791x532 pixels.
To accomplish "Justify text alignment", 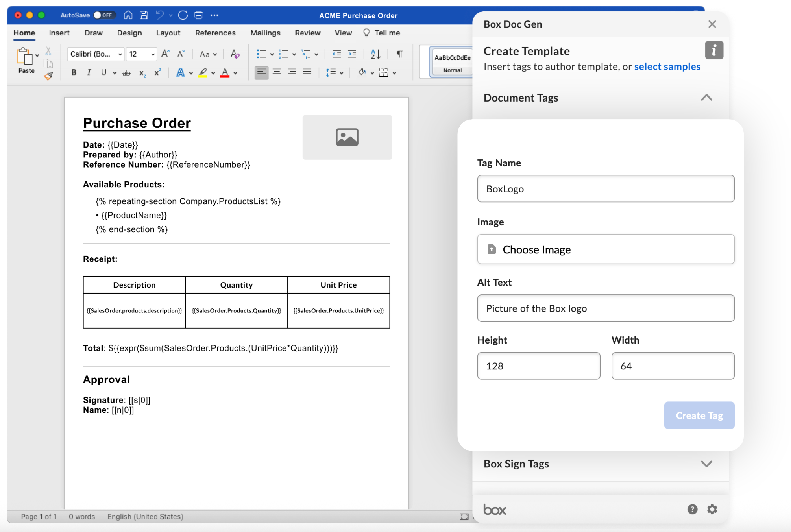I will click(307, 72).
